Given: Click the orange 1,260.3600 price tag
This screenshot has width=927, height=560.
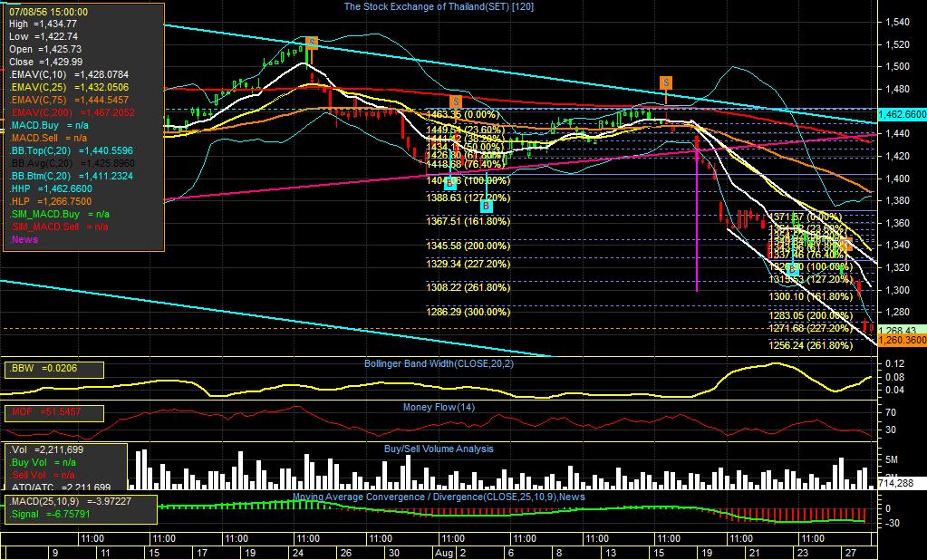Looking at the screenshot, I should (903, 340).
